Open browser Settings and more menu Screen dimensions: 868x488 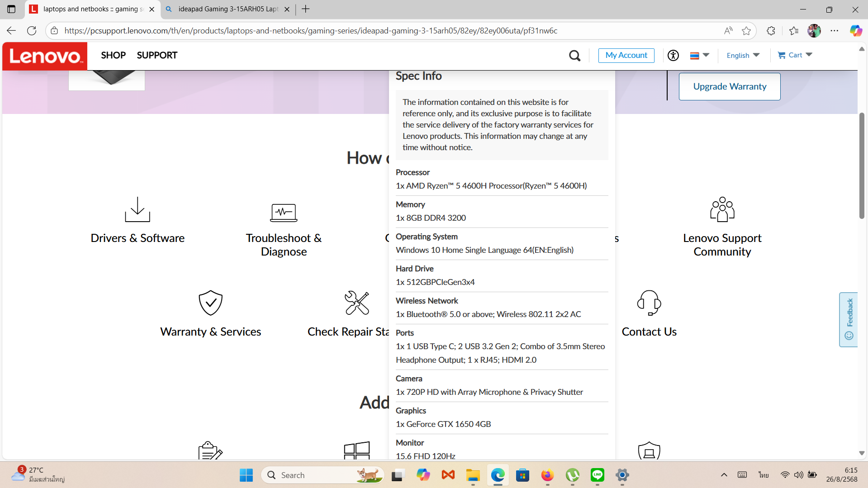click(x=835, y=31)
